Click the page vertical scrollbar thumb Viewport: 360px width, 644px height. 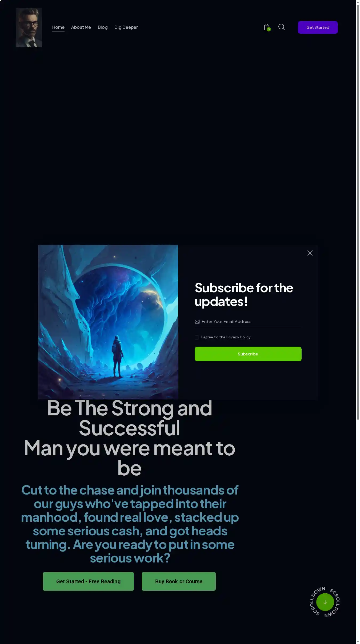coord(358,212)
